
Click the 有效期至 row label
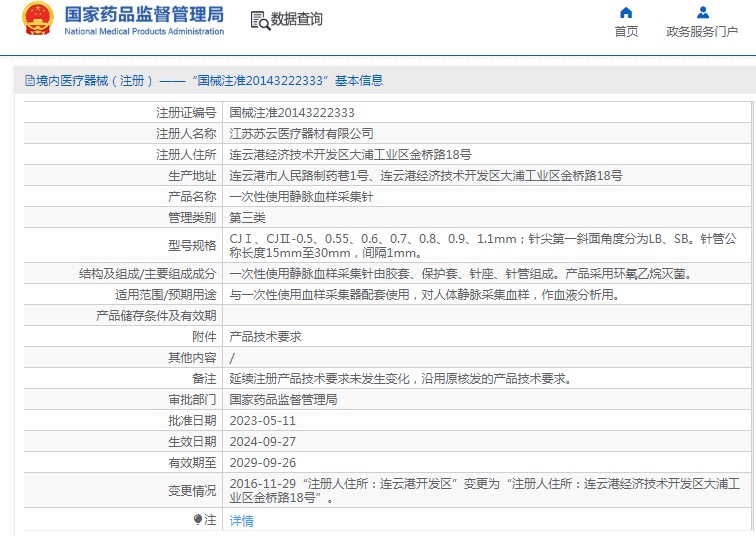(192, 463)
